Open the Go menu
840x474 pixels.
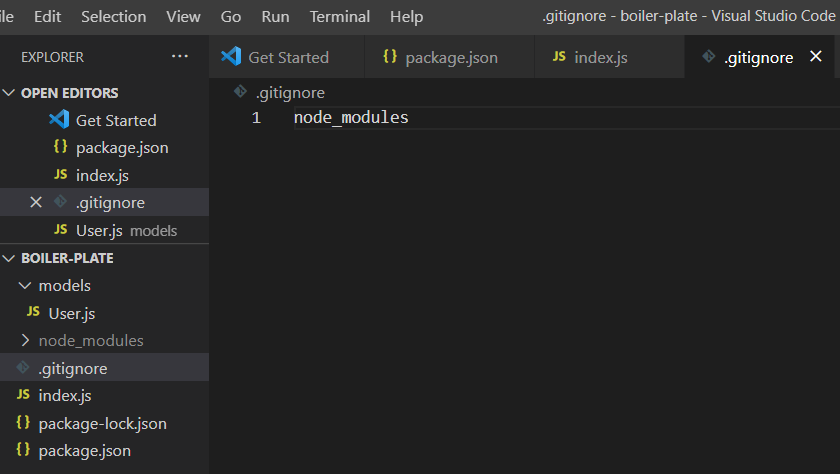pos(231,17)
